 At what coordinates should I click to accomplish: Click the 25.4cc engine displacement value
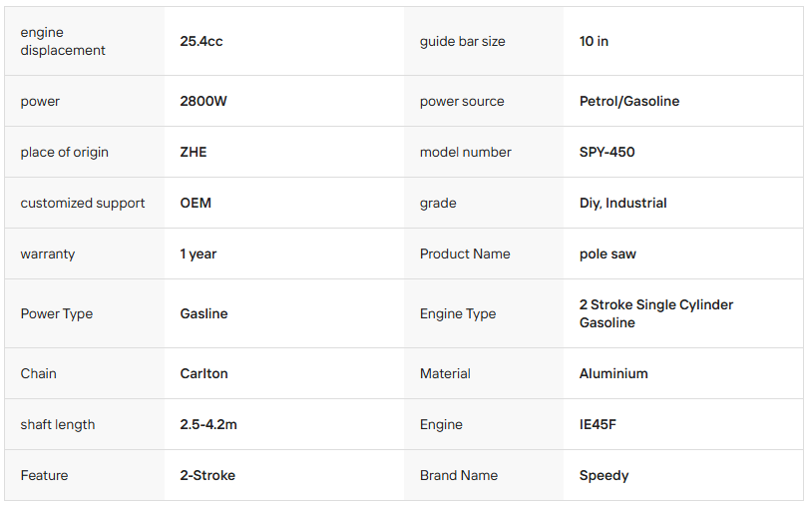pos(201,42)
